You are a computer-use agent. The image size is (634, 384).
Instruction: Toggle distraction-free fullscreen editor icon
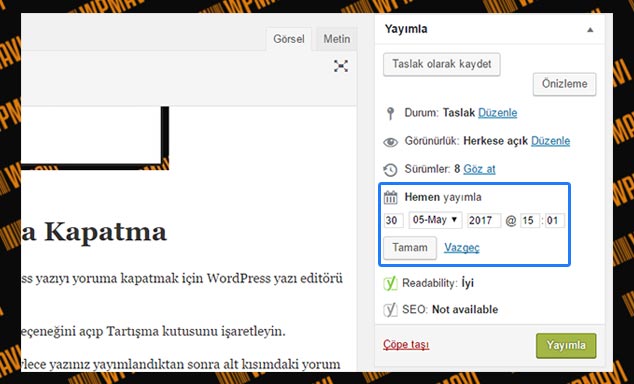click(341, 66)
